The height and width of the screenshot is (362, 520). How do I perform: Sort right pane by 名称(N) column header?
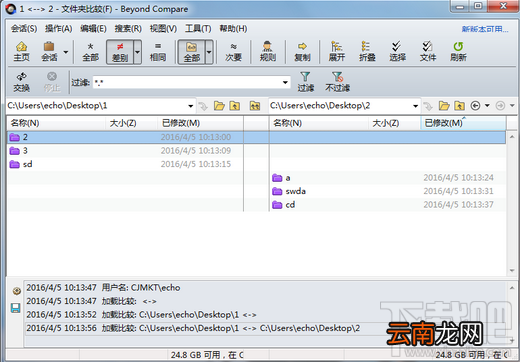tap(319, 123)
